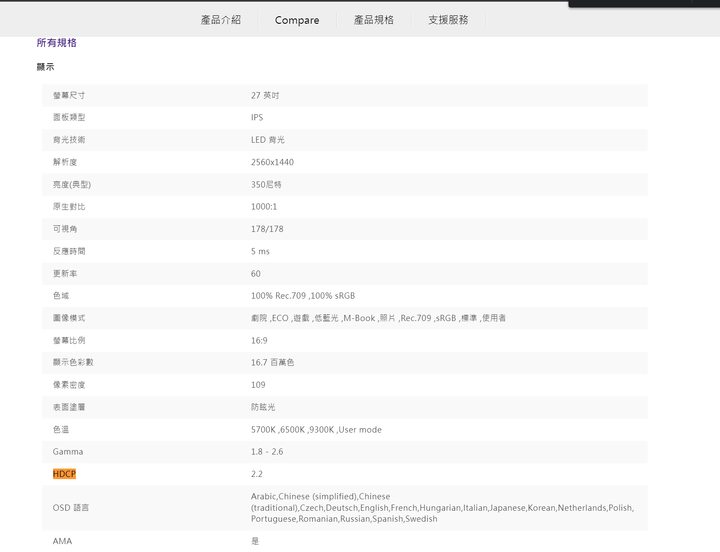Click the 1000:1 contrast value
Image resolution: width=720 pixels, height=552 pixels.
(264, 207)
